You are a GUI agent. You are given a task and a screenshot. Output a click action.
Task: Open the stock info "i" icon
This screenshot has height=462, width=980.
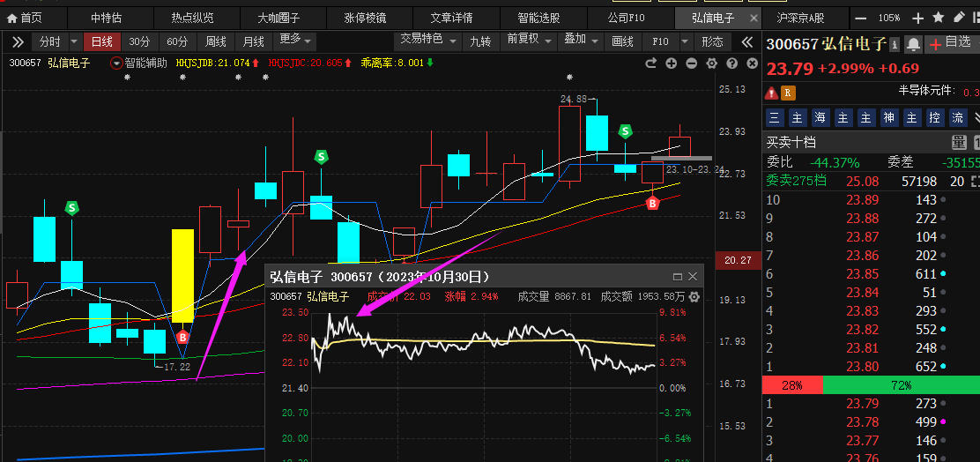coord(895,44)
